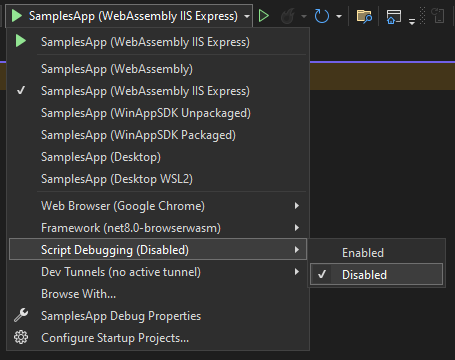Select SamplesApp (WinAppSDK Unpackaged) profile
This screenshot has height=360, width=455.
click(158, 113)
